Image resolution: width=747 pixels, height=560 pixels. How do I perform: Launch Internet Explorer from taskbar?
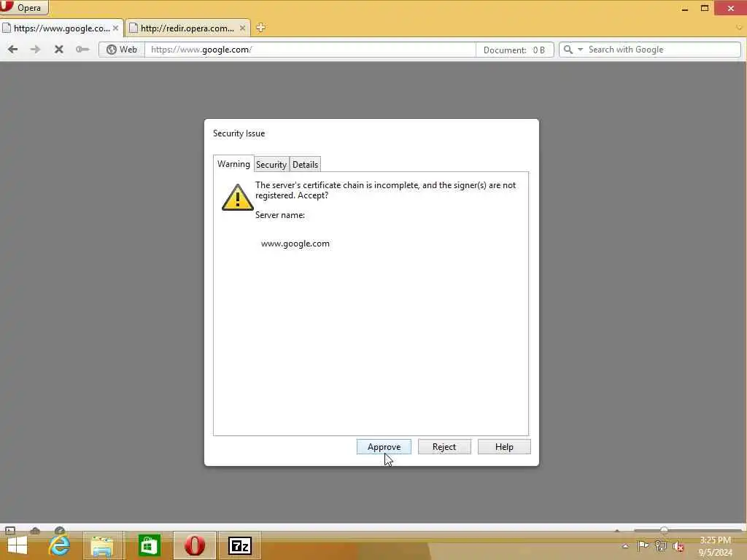59,545
